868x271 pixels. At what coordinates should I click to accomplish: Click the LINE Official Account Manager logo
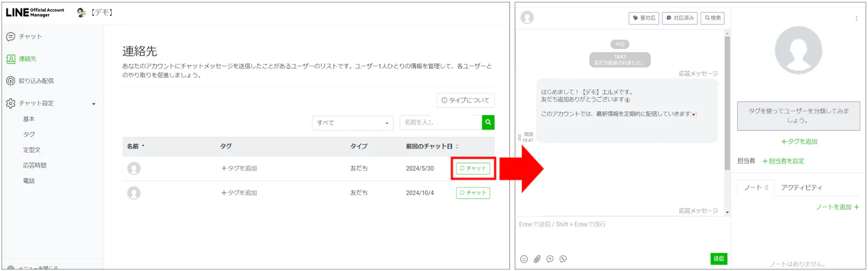tap(35, 12)
